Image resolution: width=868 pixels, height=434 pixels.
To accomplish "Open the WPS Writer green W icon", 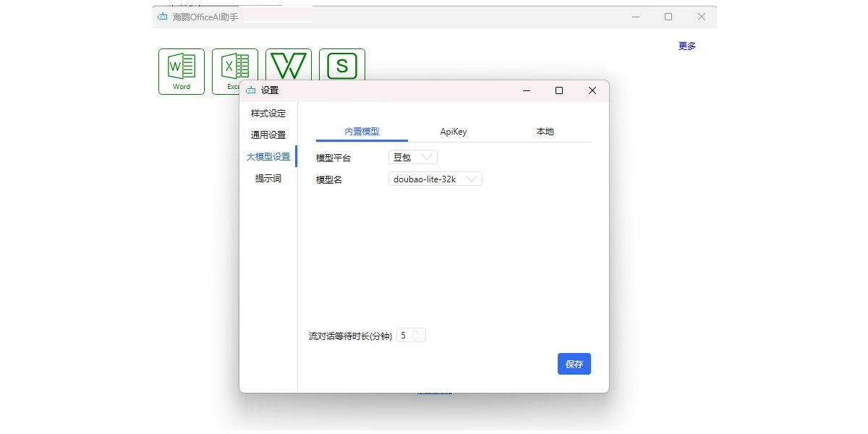I will [x=289, y=65].
